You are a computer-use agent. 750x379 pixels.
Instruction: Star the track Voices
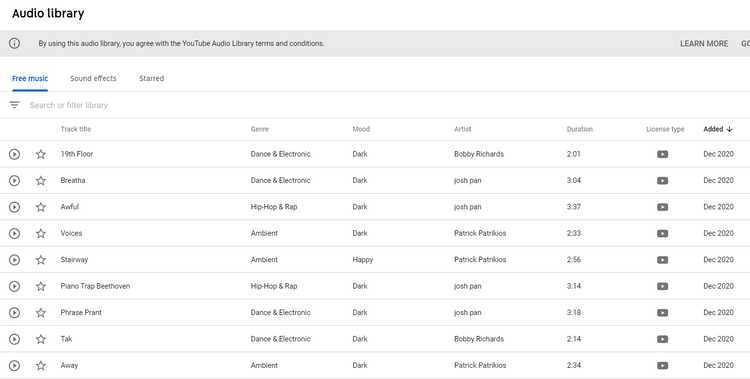pos(41,233)
